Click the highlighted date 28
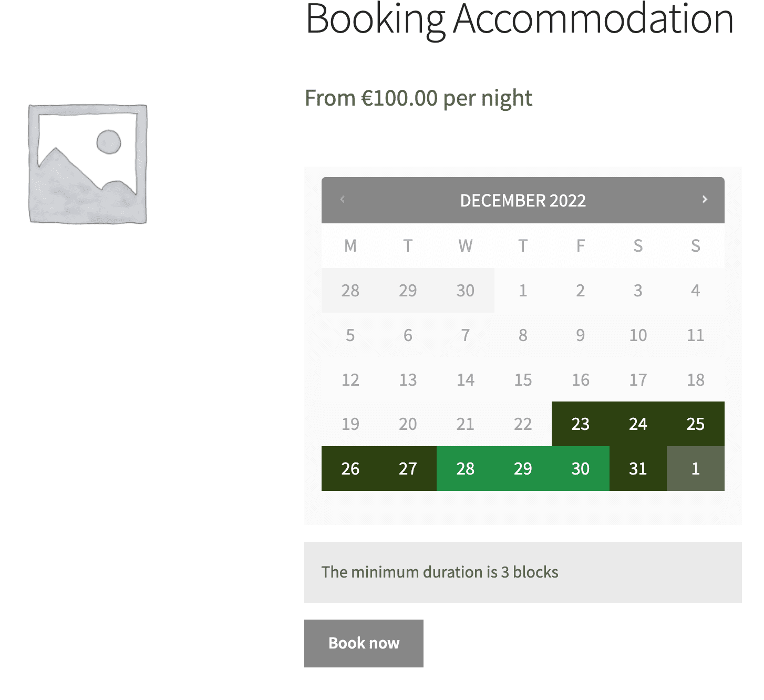This screenshot has height=700, width=764. [x=465, y=468]
